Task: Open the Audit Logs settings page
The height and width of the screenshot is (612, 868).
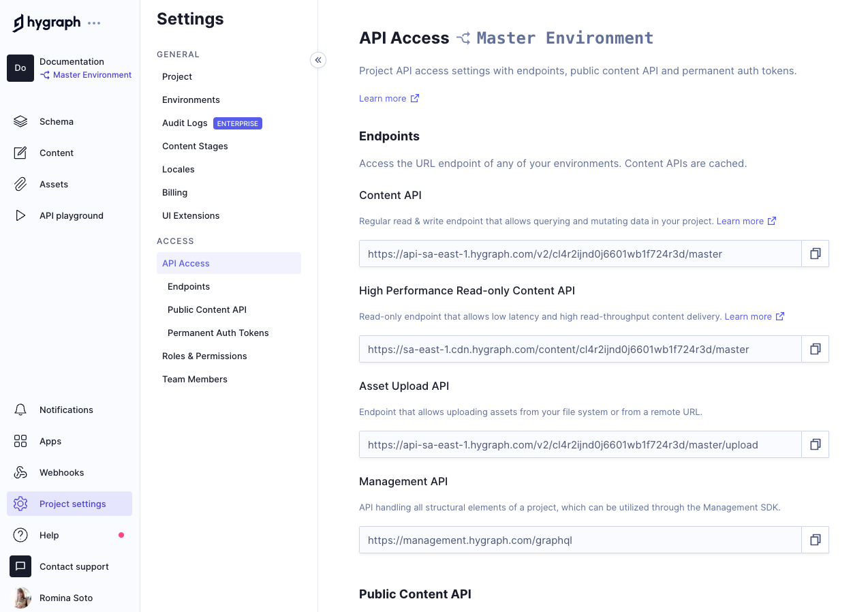Action: click(x=185, y=123)
